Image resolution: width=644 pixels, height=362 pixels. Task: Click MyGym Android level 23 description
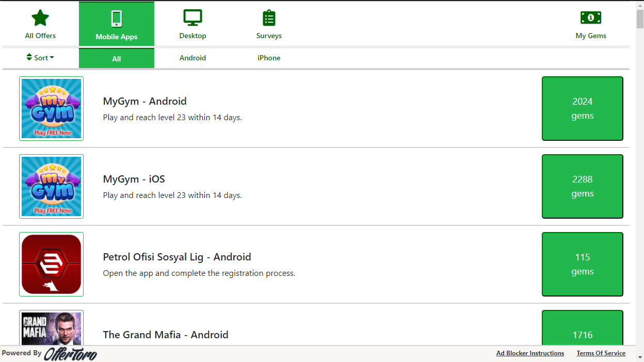[x=172, y=118]
